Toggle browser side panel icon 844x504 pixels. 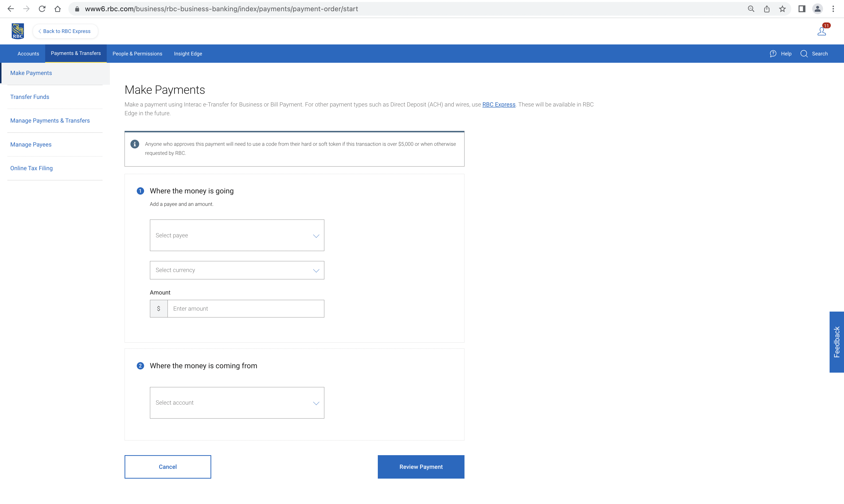click(x=802, y=9)
